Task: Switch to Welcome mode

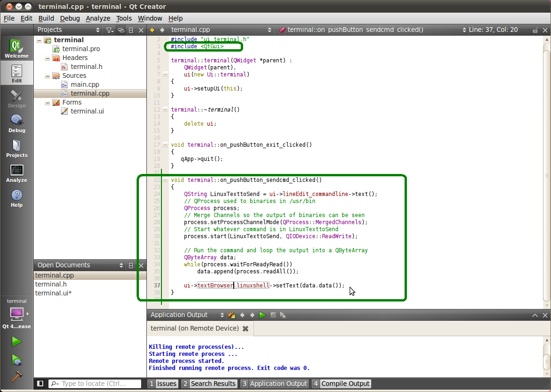Action: click(16, 48)
